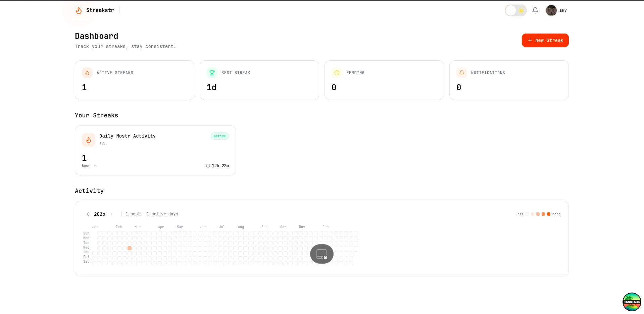Click the Streakstr flame logo icon
Image resolution: width=644 pixels, height=314 pixels.
pyautogui.click(x=79, y=10)
